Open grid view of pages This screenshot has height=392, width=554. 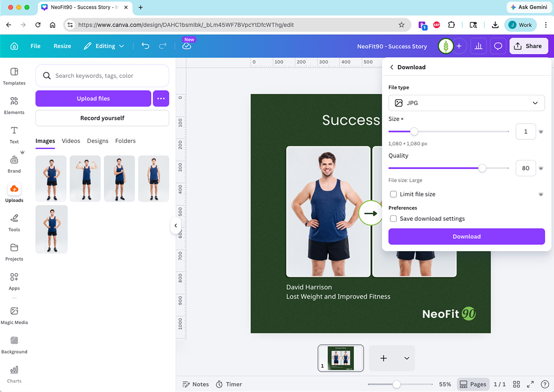[517, 384]
